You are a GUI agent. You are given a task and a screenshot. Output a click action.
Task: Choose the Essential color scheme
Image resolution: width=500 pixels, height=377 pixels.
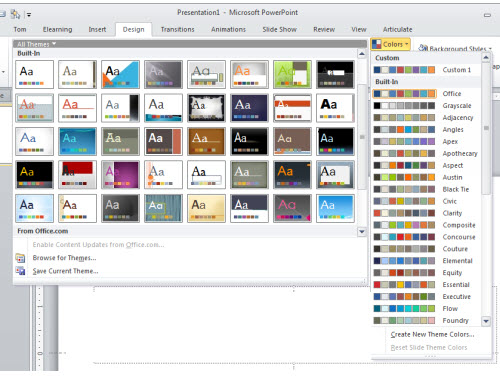426,285
